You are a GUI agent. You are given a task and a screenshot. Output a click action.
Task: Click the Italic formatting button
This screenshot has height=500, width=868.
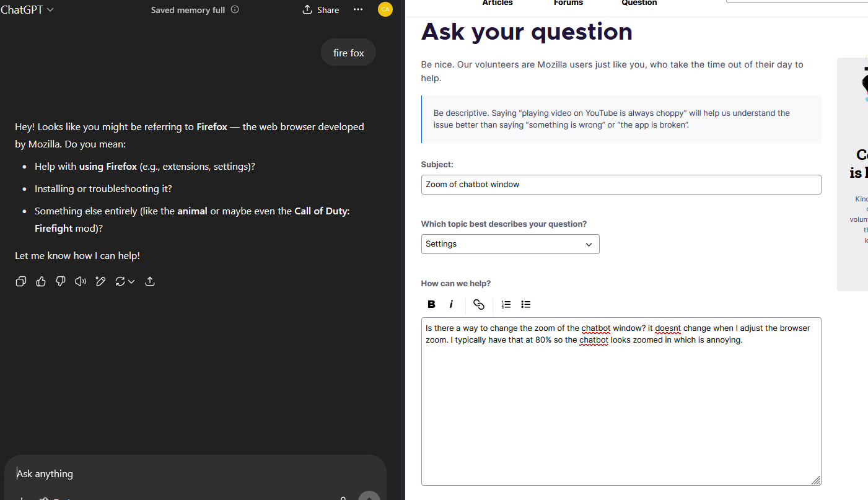click(x=452, y=304)
